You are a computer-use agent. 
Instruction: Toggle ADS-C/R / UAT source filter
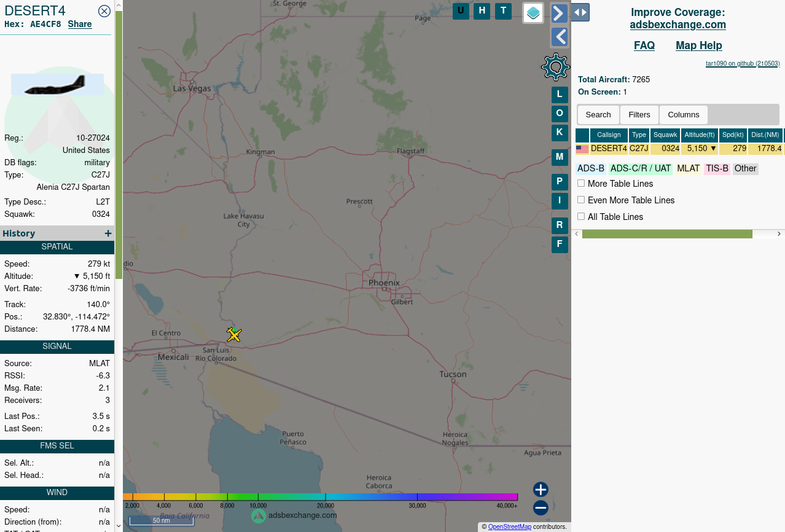[x=641, y=168]
